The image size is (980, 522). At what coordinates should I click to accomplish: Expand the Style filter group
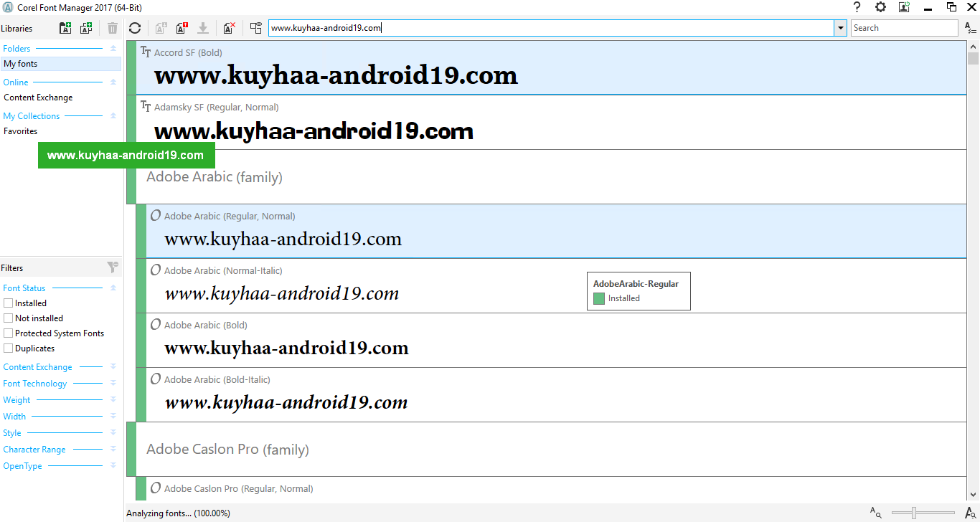[113, 433]
